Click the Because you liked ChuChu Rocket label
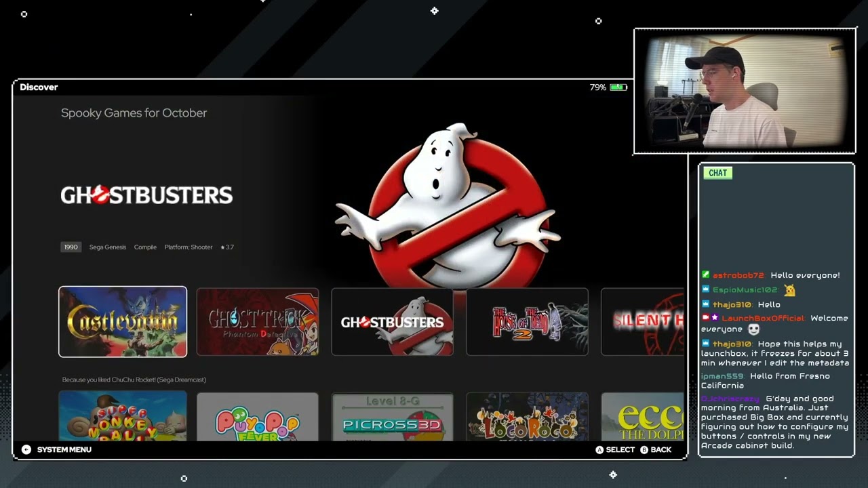The width and height of the screenshot is (868, 488). click(x=134, y=380)
